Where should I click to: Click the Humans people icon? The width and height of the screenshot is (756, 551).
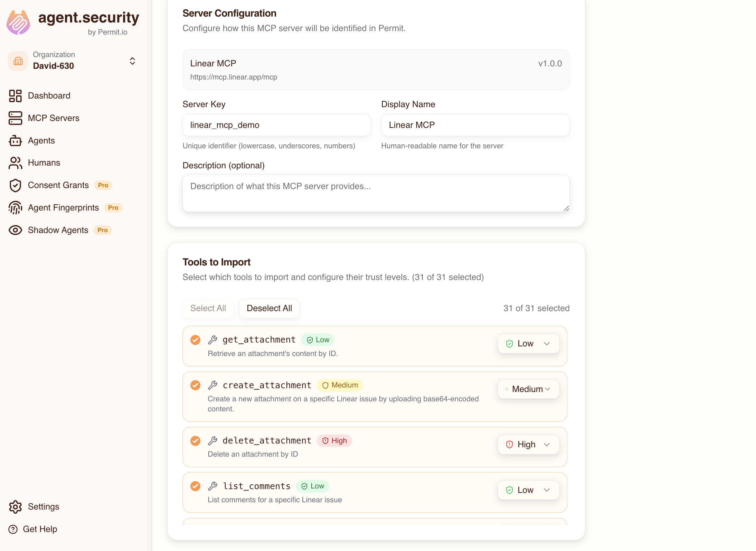click(15, 162)
